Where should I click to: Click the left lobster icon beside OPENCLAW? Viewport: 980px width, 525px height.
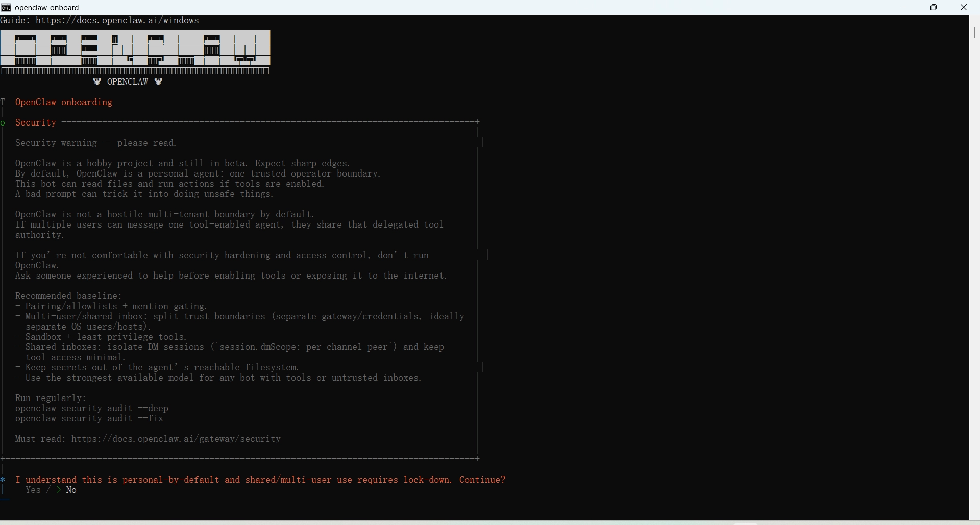97,82
